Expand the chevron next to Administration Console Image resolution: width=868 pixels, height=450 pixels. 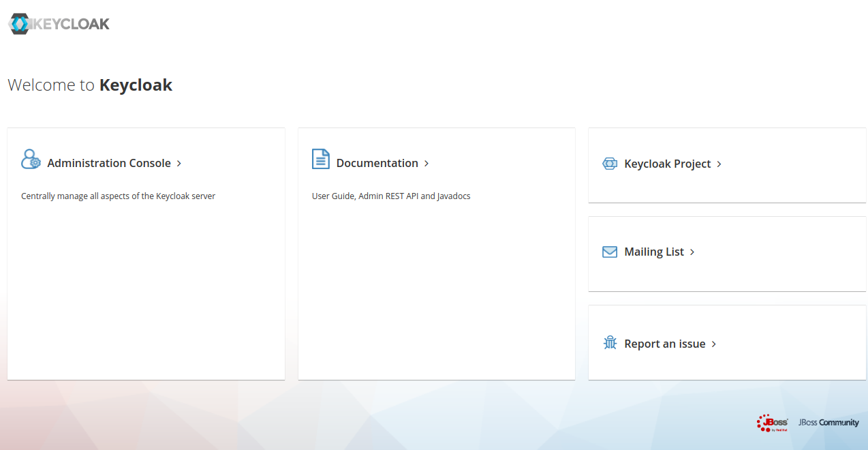(179, 163)
